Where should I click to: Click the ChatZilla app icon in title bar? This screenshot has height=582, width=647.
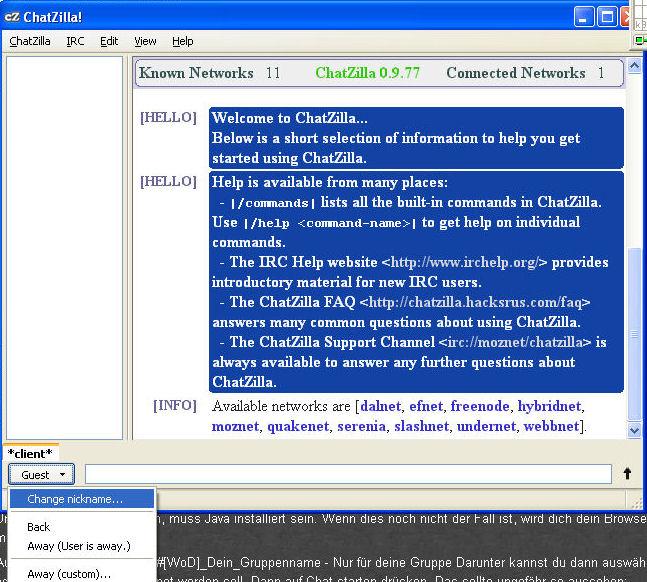(x=12, y=16)
